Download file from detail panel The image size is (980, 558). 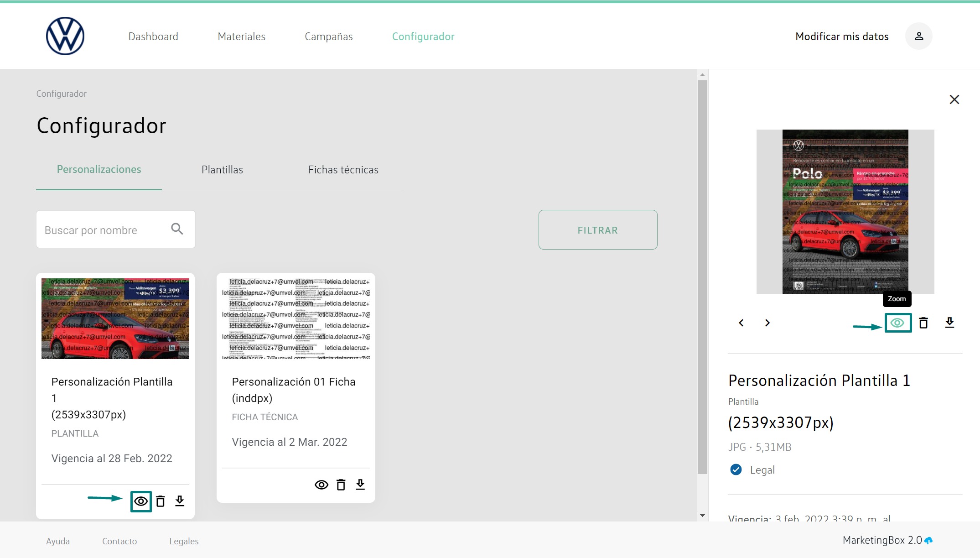coord(949,323)
